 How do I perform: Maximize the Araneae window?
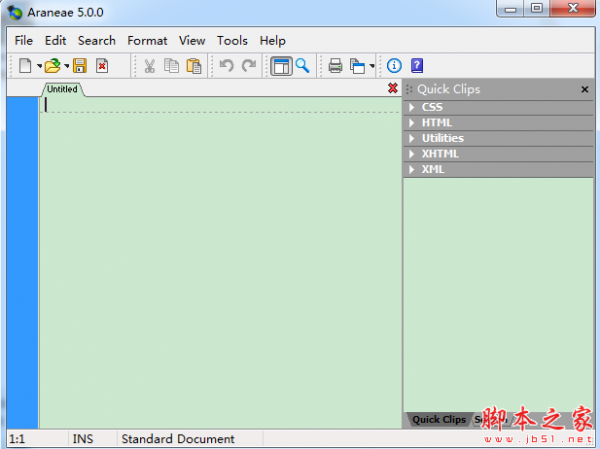pyautogui.click(x=536, y=8)
